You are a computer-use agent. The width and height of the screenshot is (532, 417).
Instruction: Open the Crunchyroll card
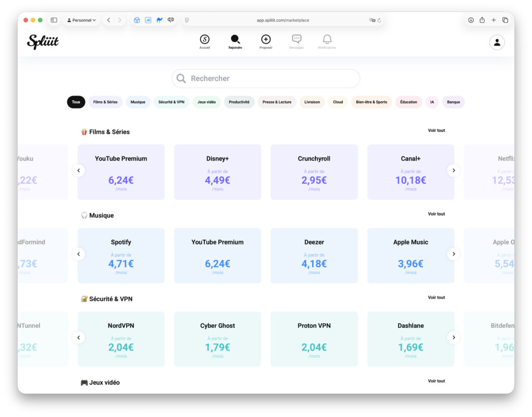coord(314,172)
